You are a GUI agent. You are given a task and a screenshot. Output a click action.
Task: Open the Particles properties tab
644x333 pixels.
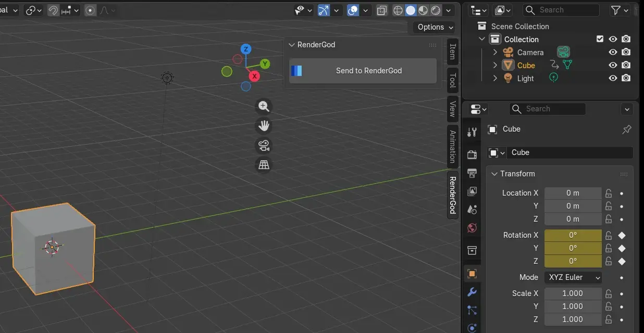click(x=472, y=310)
